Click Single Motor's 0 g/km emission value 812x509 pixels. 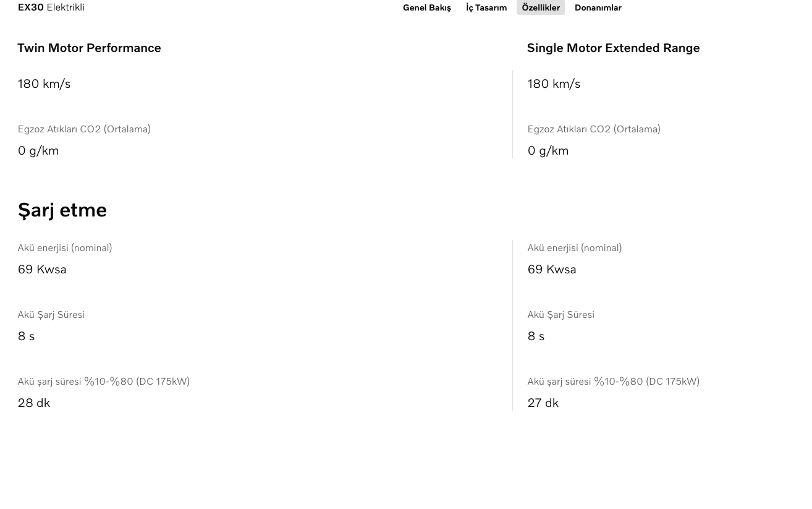click(548, 150)
